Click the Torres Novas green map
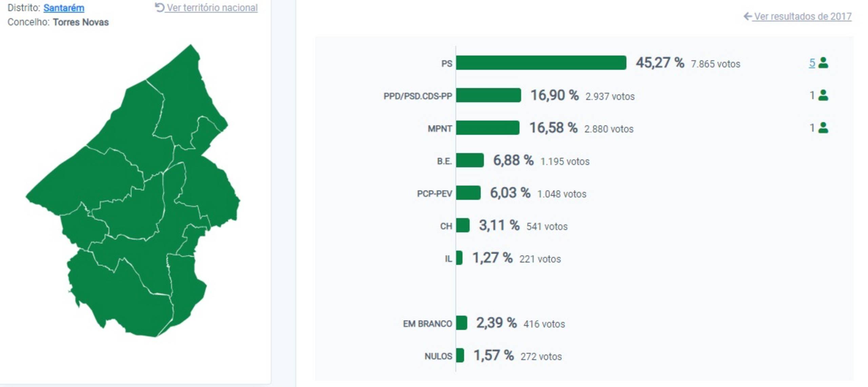This screenshot has width=868, height=387. point(136,204)
